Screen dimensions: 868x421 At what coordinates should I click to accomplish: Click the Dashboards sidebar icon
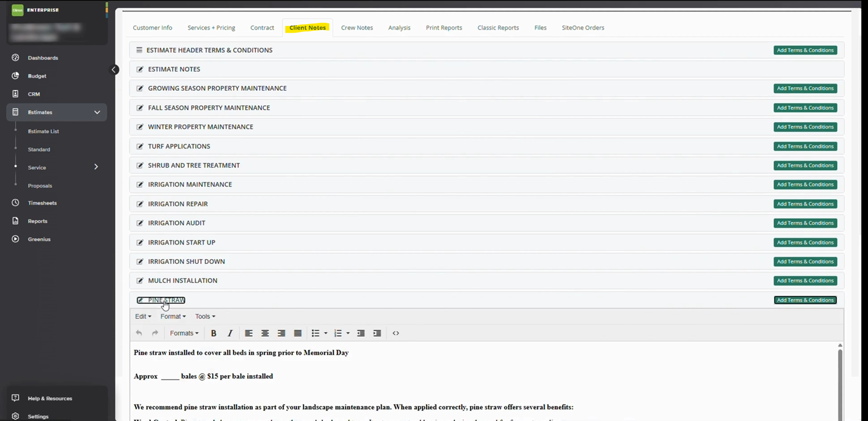[x=15, y=57]
